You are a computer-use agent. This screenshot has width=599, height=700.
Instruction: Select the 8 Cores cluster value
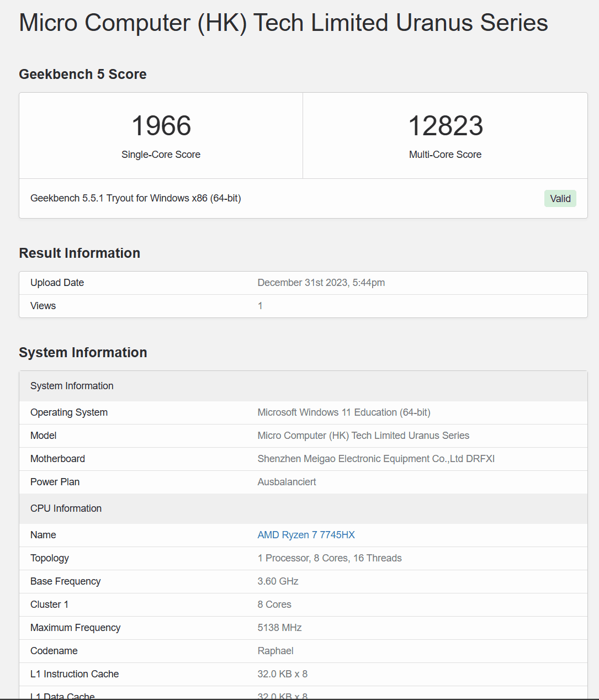tap(274, 604)
